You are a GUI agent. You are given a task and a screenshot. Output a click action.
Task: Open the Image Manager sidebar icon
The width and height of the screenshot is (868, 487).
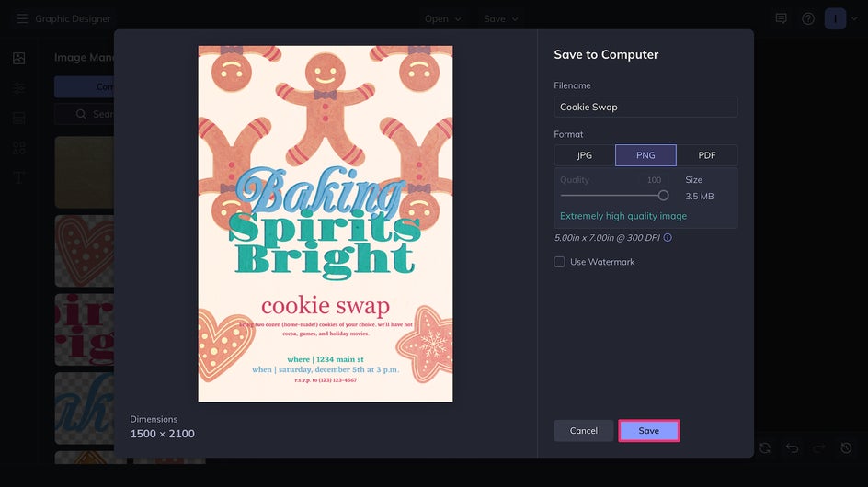[18, 58]
